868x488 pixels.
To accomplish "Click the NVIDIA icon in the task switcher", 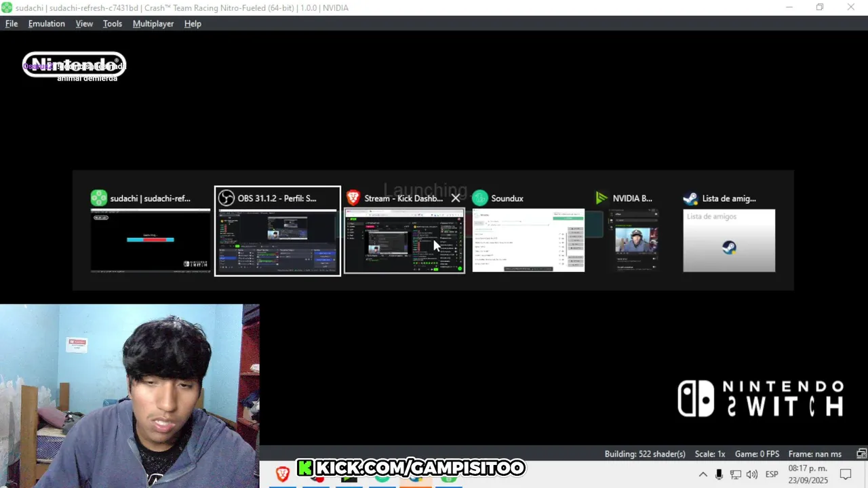I will (601, 198).
